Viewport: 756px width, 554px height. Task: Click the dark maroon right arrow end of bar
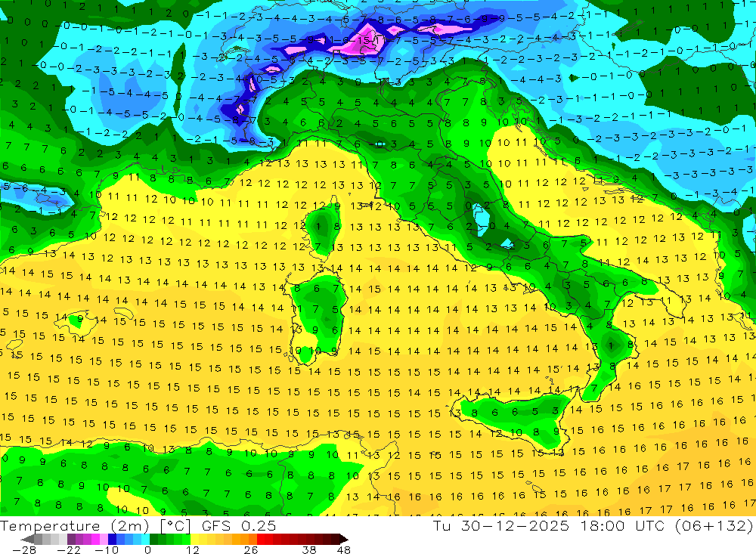(344, 539)
